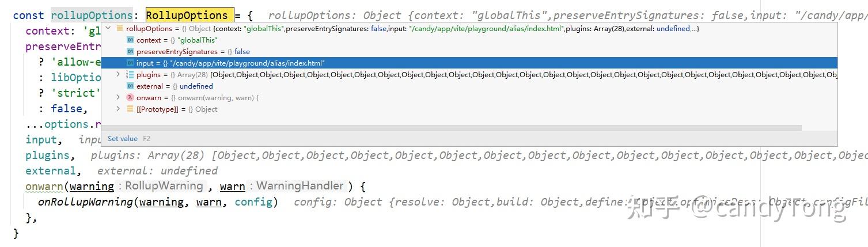Click the onwarn lambda function icon

pos(130,97)
